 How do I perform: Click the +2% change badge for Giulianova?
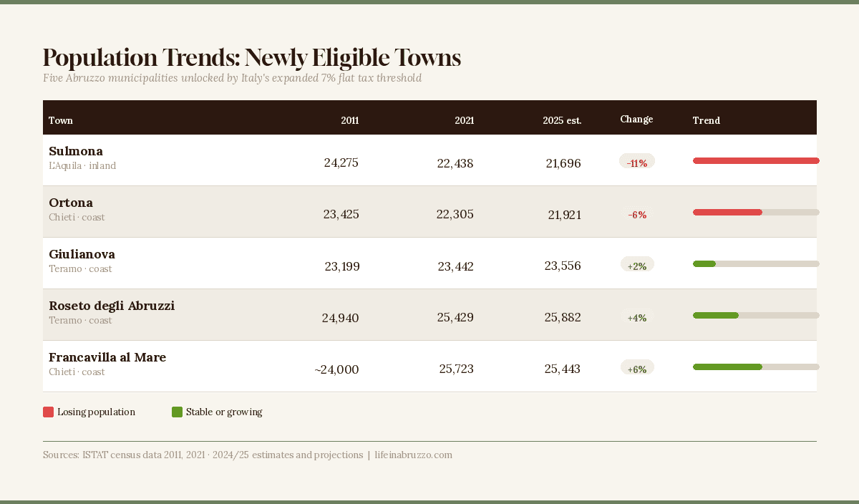[x=636, y=266]
